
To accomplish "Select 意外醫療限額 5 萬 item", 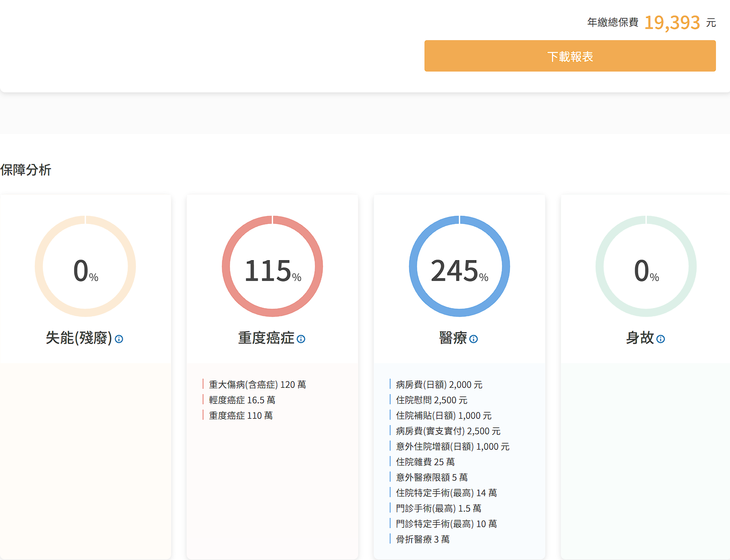I will 432,477.
